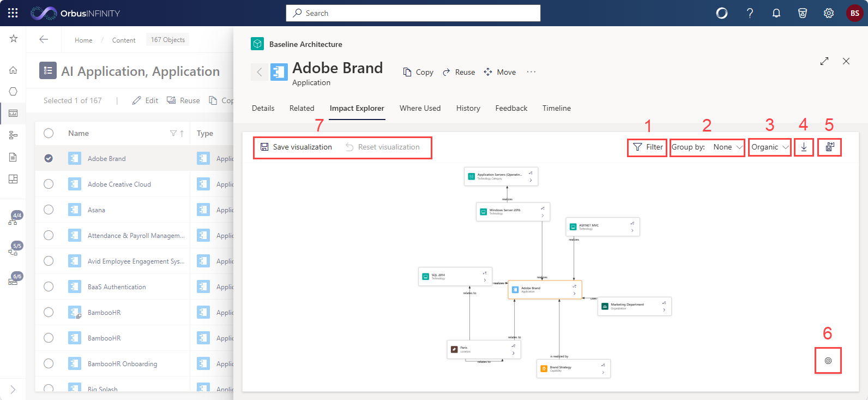This screenshot has height=400, width=868.
Task: Click the Copy button in panel header
Action: (418, 72)
